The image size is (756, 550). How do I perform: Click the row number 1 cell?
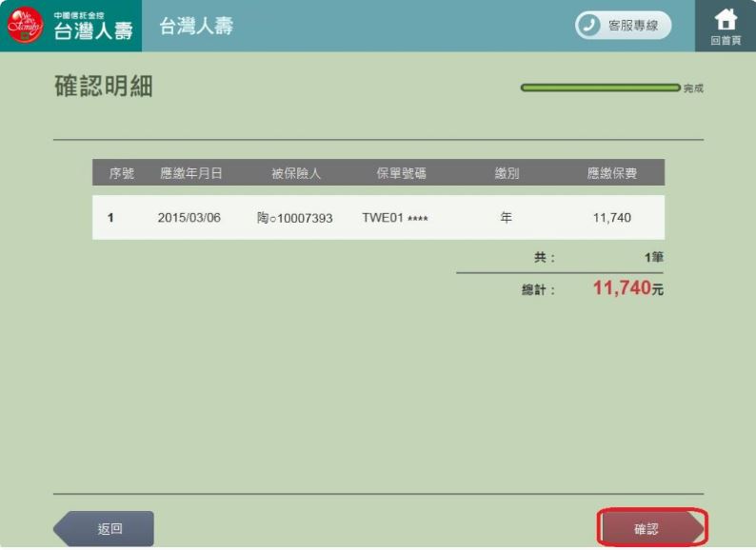(110, 217)
